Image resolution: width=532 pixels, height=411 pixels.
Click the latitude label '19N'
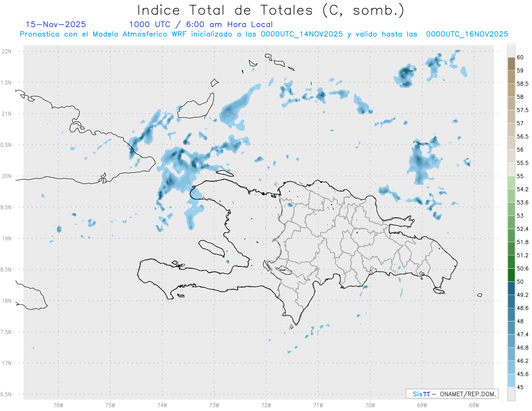pos(7,238)
